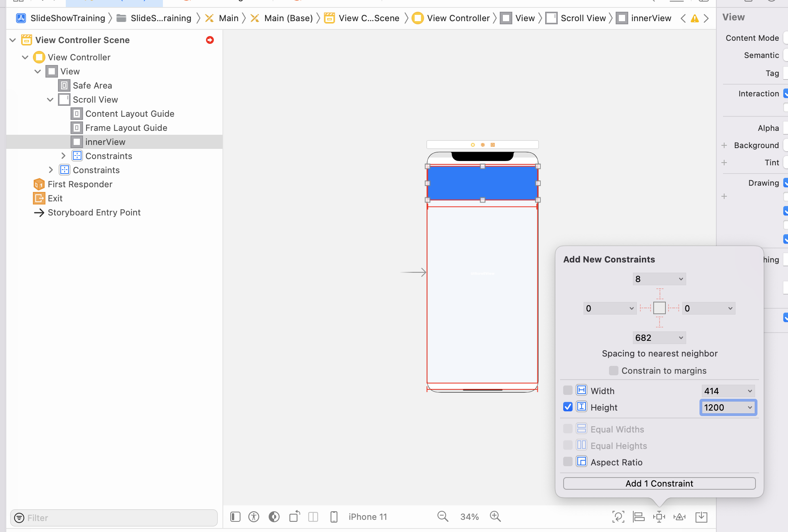Click iPhone 11 device selector
Screen dimensions: 788x532
click(367, 517)
